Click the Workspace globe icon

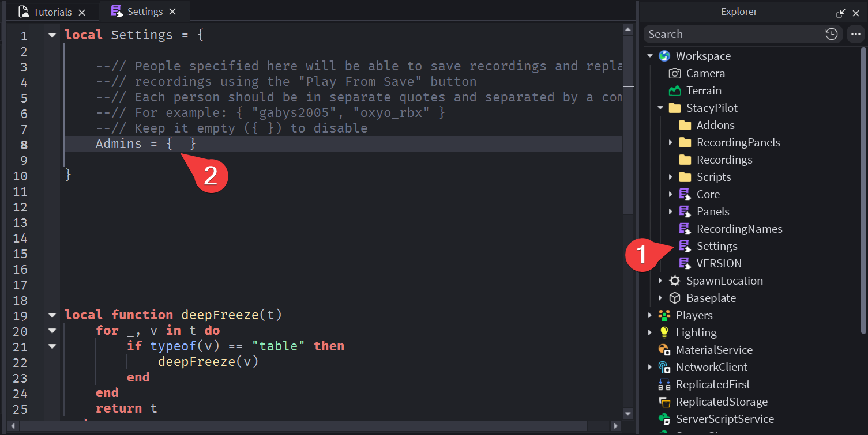coord(664,56)
